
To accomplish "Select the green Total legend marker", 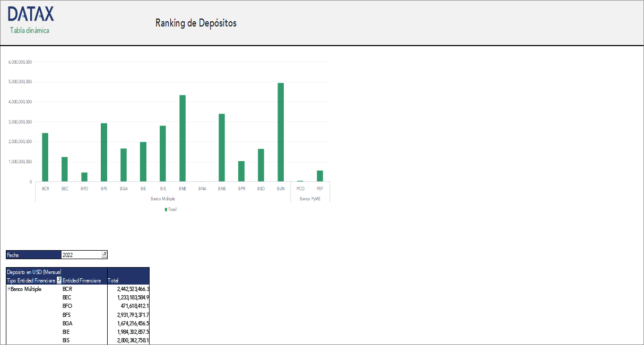I will pyautogui.click(x=165, y=209).
